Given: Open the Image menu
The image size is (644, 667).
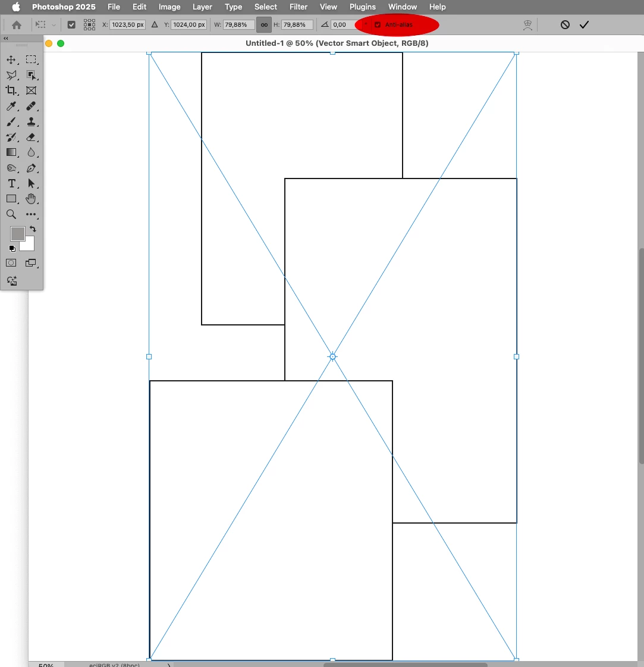Looking at the screenshot, I should [169, 7].
